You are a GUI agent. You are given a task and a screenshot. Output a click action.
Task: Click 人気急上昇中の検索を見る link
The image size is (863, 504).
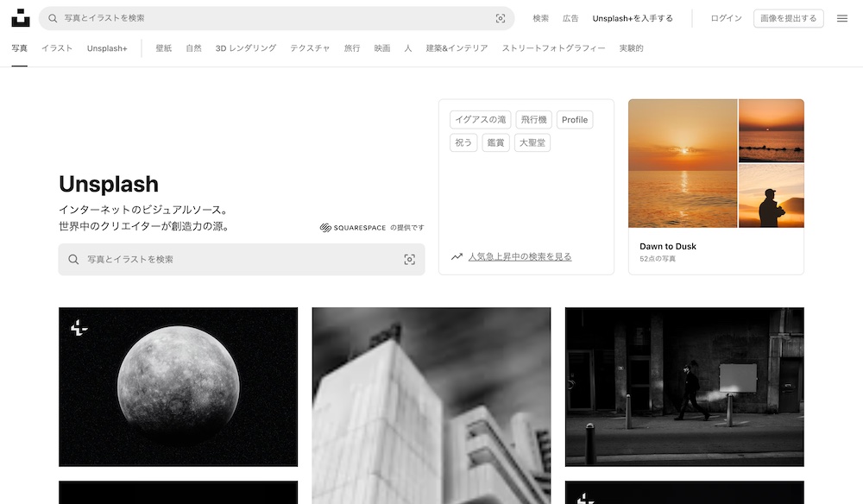520,256
